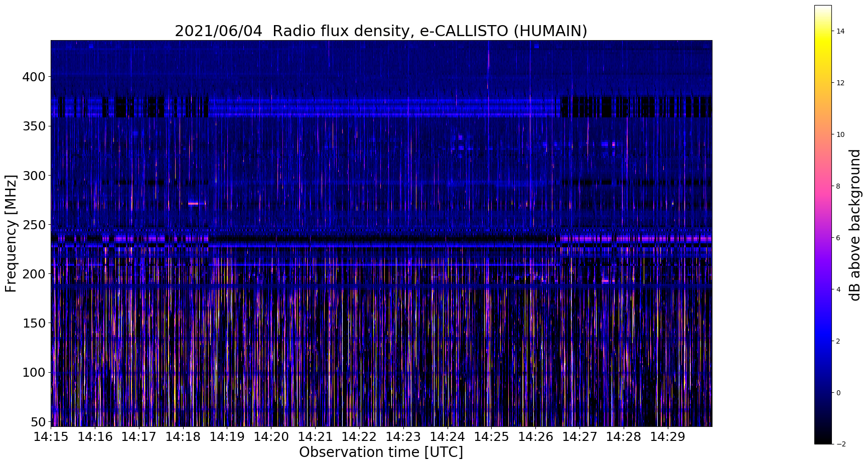
Task: Select the 14:28 time tick label
Action: pos(624,436)
